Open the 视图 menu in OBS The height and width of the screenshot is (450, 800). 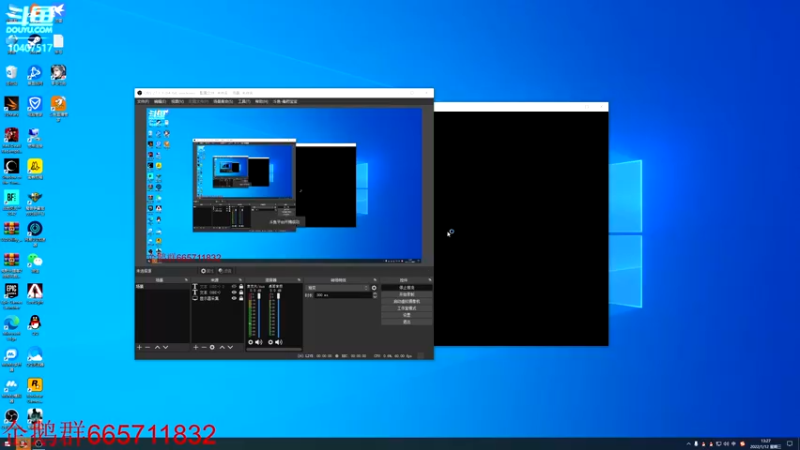178,102
